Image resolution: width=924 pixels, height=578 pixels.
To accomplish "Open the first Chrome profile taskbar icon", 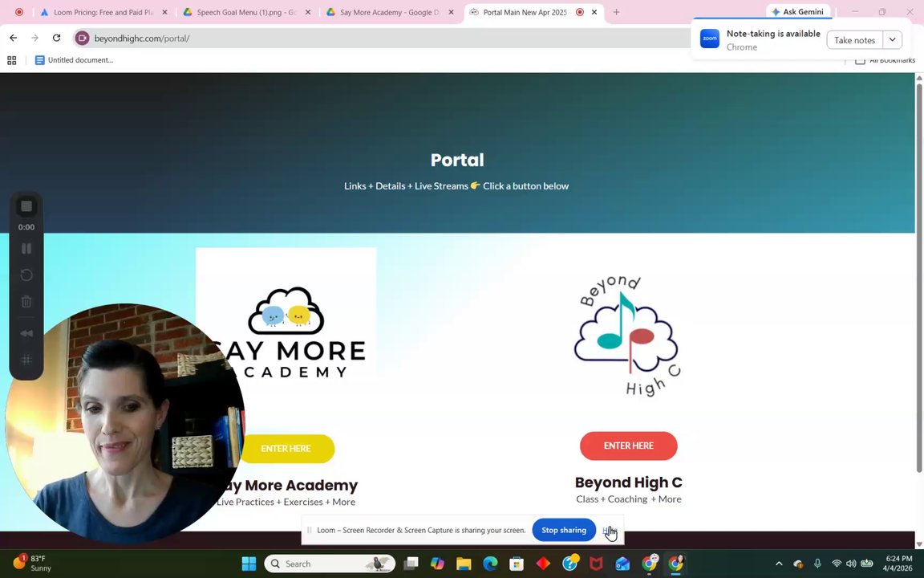I will [x=650, y=564].
